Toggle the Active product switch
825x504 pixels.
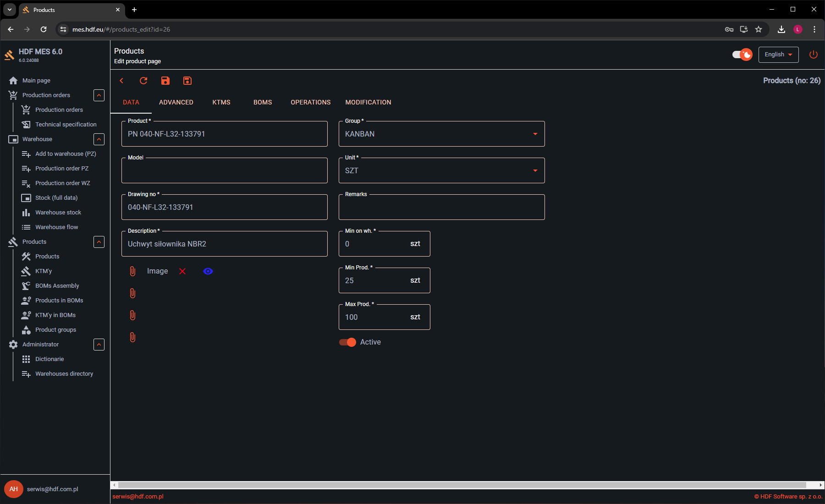(x=347, y=342)
